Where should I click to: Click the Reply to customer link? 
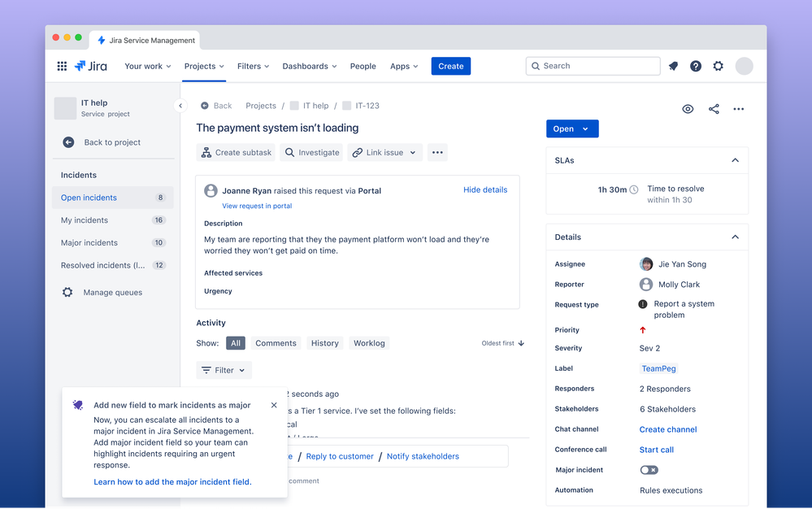click(x=339, y=456)
